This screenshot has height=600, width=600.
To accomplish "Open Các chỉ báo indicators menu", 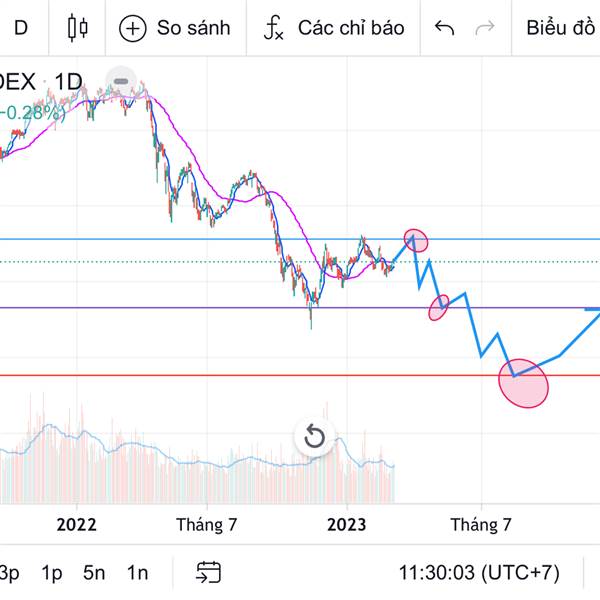I will tap(334, 27).
